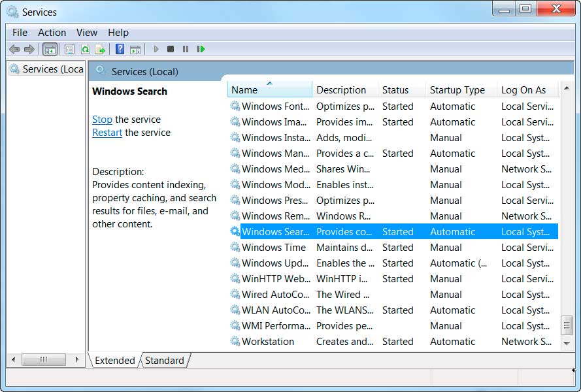This screenshot has width=581, height=392.
Task: Click the Restart the service link
Action: point(107,132)
